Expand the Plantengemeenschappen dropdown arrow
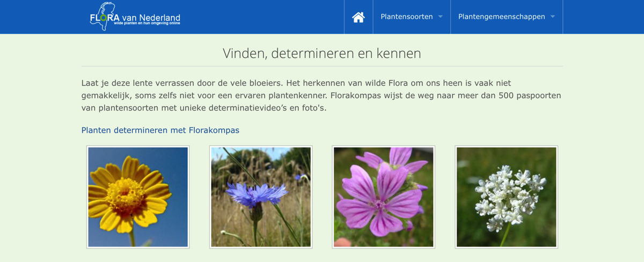 [553, 17]
